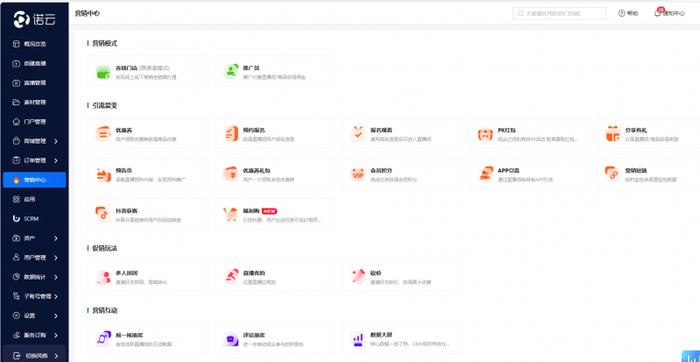
Task: Open the 帮助 help link
Action: pos(628,13)
